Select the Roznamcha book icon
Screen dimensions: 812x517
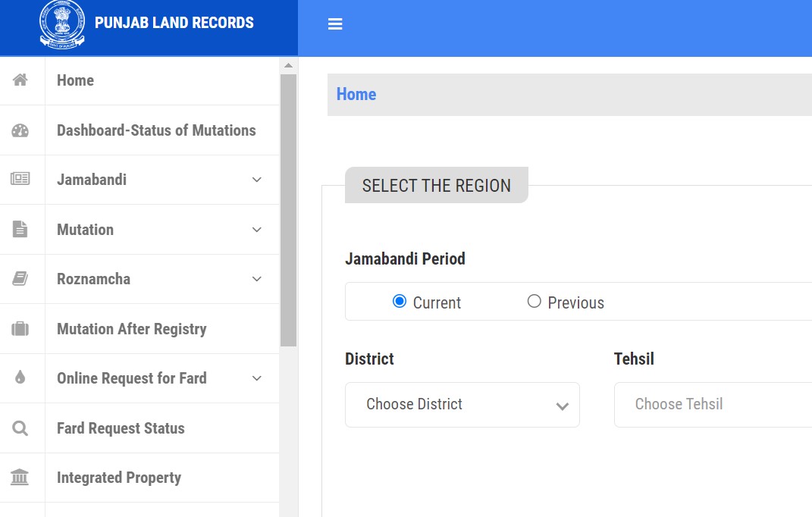pyautogui.click(x=22, y=278)
